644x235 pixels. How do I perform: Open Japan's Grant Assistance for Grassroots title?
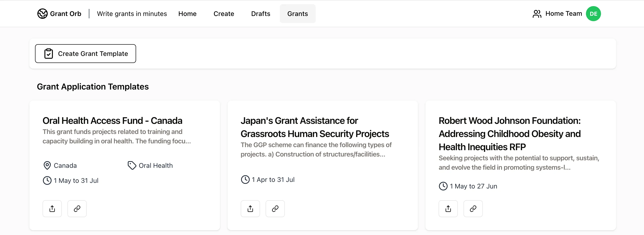[314, 127]
